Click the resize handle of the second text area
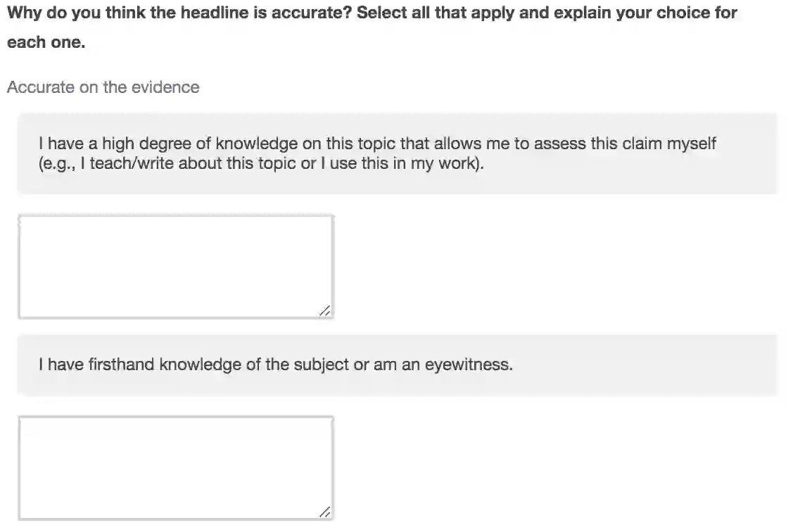This screenshot has height=532, width=793. (x=324, y=512)
